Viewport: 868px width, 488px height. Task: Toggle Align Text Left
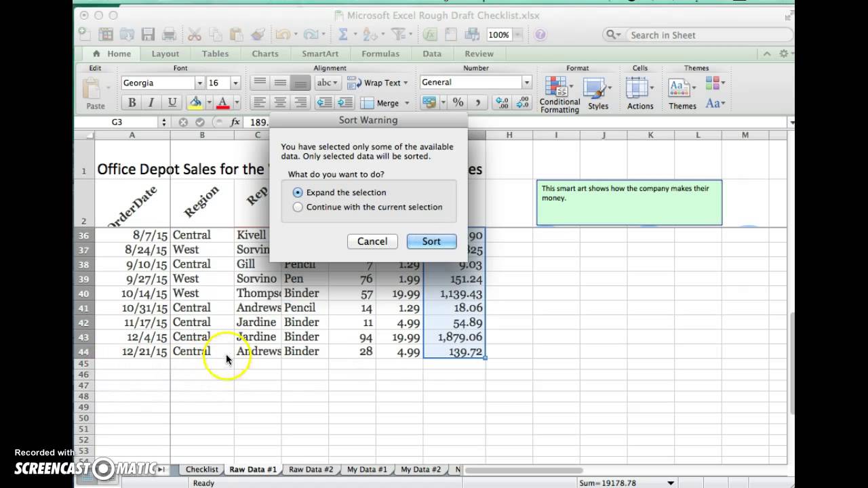point(259,102)
